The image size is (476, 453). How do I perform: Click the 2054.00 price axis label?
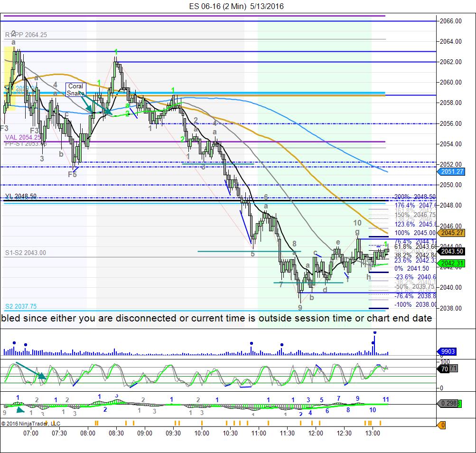(x=451, y=144)
